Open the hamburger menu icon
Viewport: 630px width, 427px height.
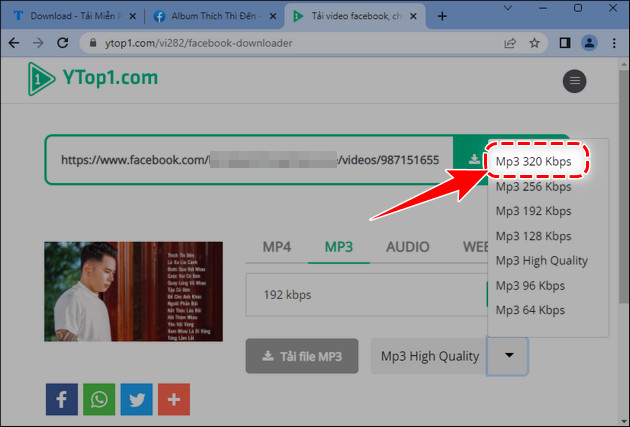[x=575, y=82]
